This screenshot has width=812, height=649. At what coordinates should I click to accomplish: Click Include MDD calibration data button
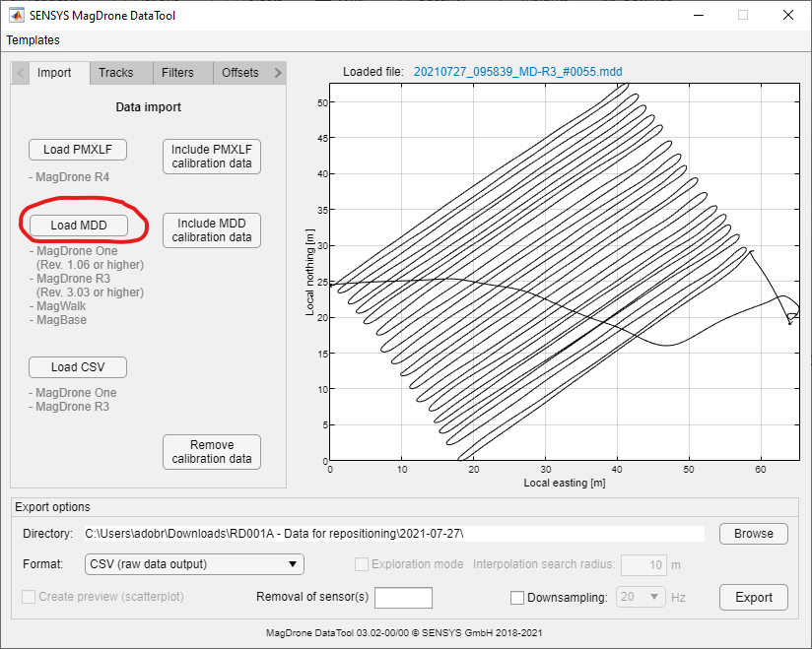tap(212, 230)
